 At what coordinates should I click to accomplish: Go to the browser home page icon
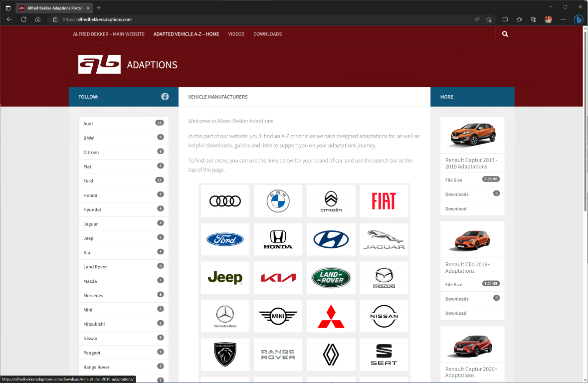pos(38,19)
